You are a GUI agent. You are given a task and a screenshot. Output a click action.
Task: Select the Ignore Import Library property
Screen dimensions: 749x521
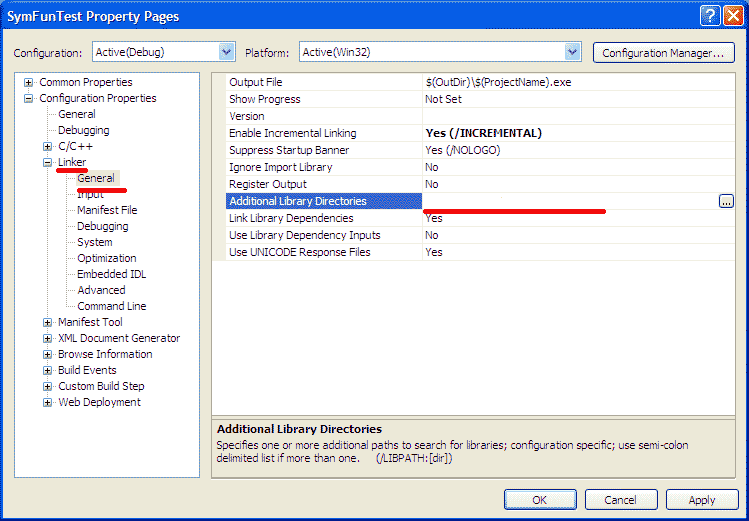[323, 167]
